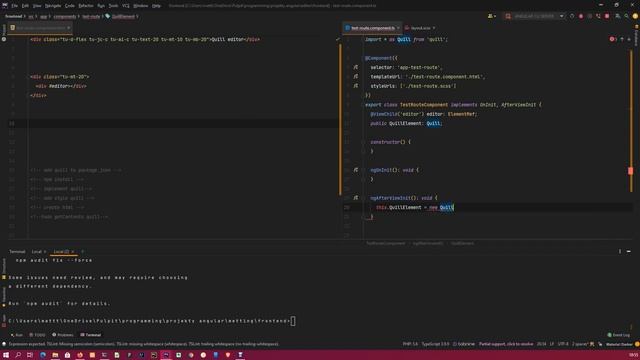Click gutter icon beside styleUrls line
This screenshot has width=640, height=360.
(x=356, y=86)
